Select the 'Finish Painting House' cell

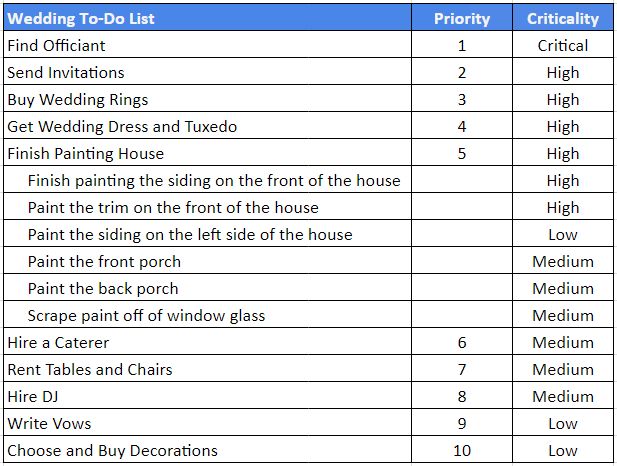tap(207, 153)
